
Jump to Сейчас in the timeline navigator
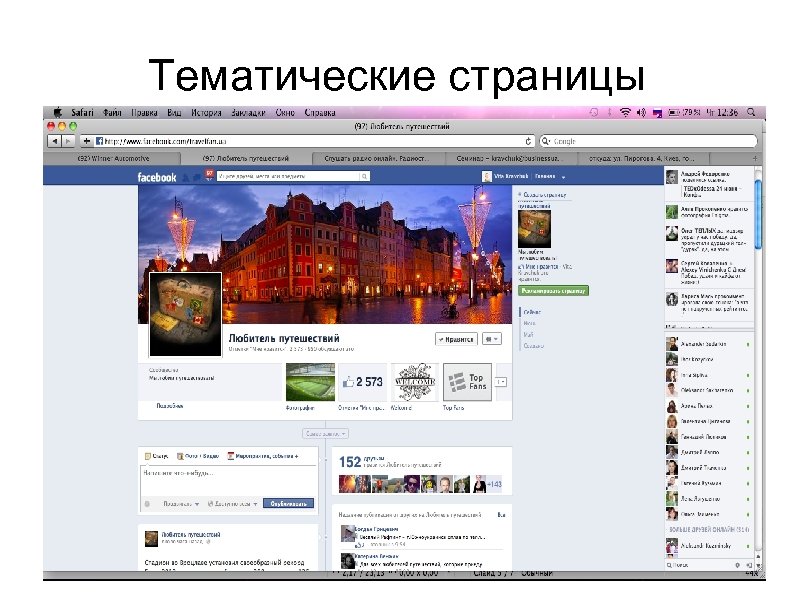(x=532, y=312)
